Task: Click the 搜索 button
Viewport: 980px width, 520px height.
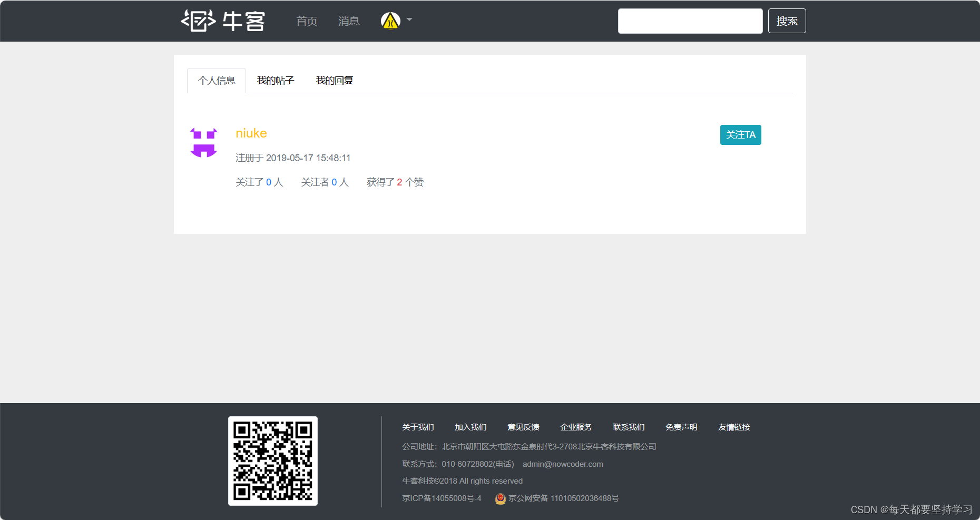Action: pos(787,21)
